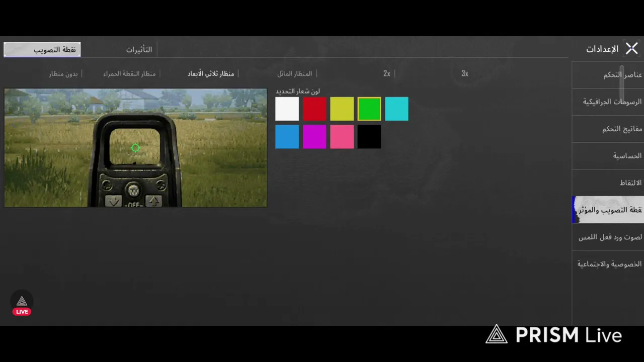
Task: Select the بدون منظار scope option
Action: click(x=63, y=73)
